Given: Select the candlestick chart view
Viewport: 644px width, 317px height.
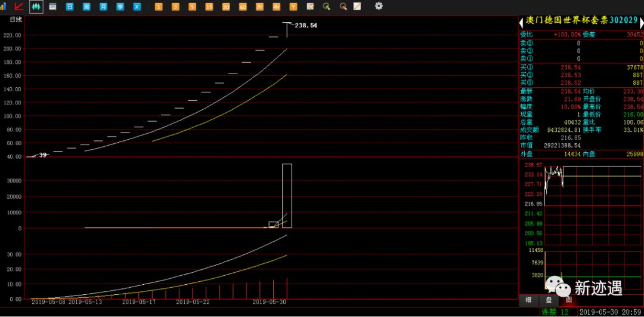Looking at the screenshot, I should [x=36, y=7].
